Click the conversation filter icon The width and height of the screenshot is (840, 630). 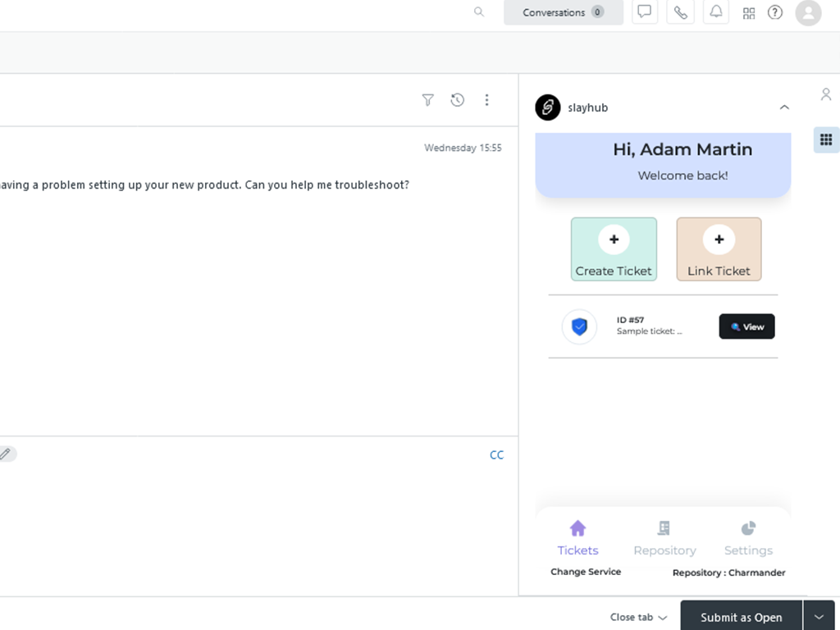tap(427, 100)
